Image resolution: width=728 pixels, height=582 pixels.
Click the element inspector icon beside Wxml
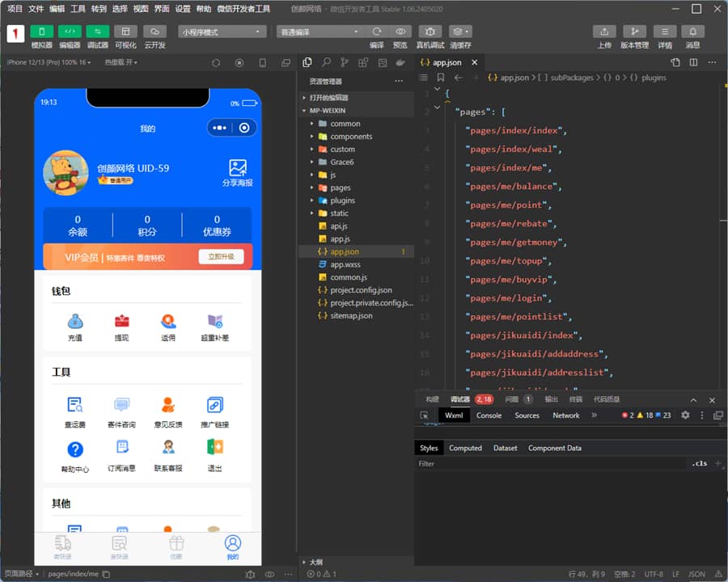[424, 415]
